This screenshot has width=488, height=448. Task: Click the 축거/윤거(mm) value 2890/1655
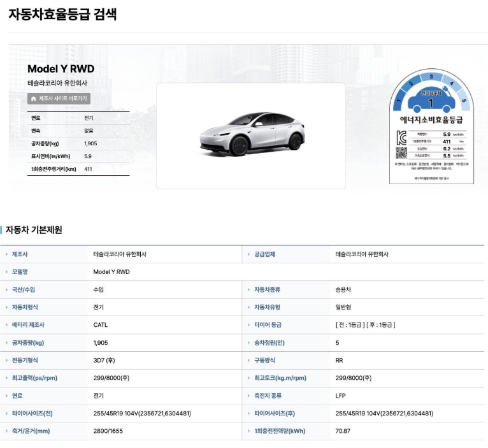pos(108,431)
